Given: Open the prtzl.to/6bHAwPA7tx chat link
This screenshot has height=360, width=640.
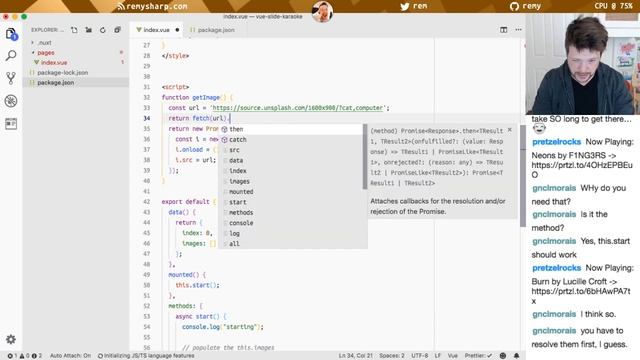Looking at the screenshot, I should [580, 296].
